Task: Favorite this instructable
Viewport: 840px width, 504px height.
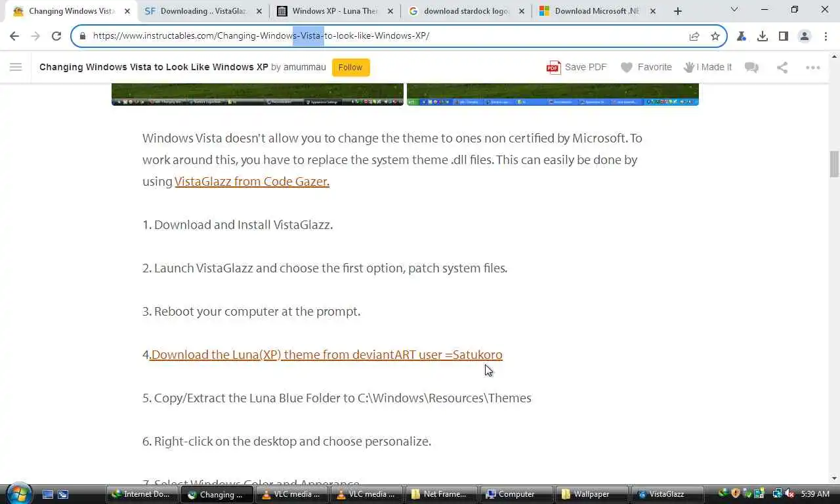Action: [x=646, y=67]
